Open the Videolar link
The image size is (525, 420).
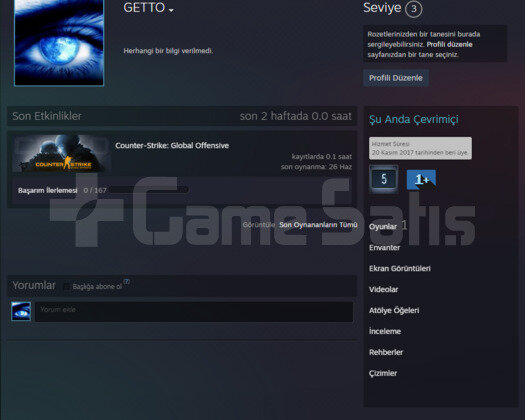tap(383, 289)
